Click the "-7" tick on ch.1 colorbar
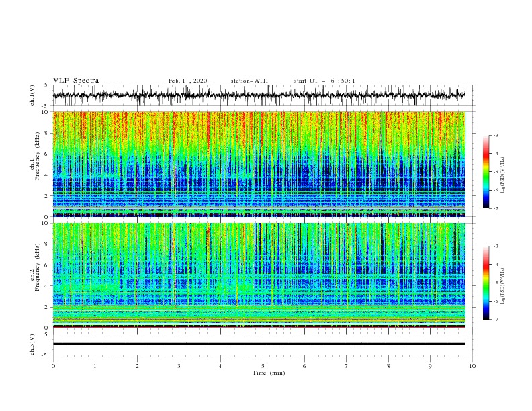The image size is (532, 411). coord(496,208)
